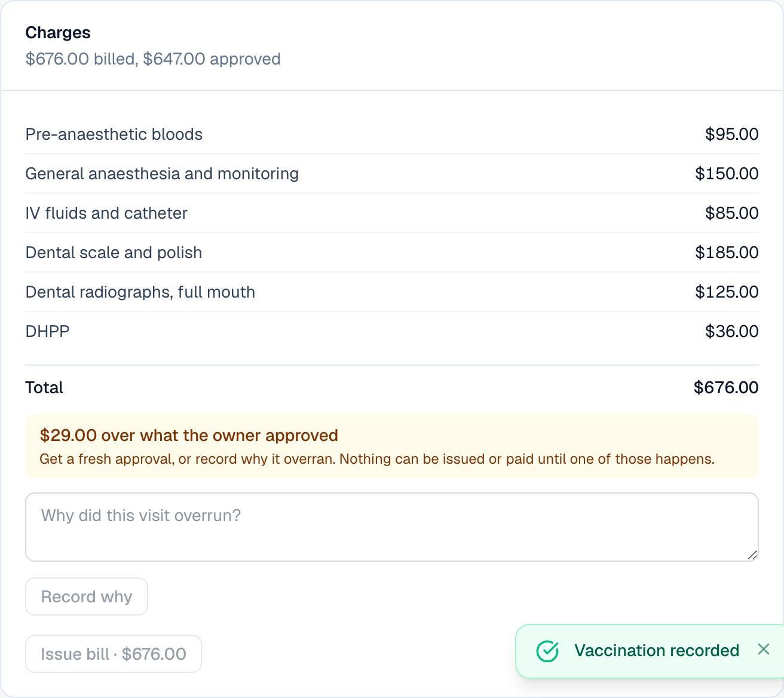The height and width of the screenshot is (698, 784).
Task: Select General anaesthesia and monitoring line item
Action: [x=392, y=174]
